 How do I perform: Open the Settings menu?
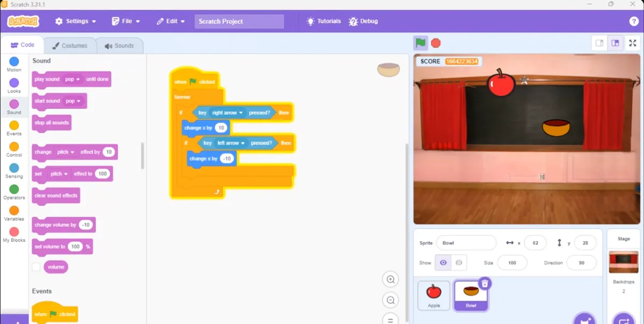point(76,21)
